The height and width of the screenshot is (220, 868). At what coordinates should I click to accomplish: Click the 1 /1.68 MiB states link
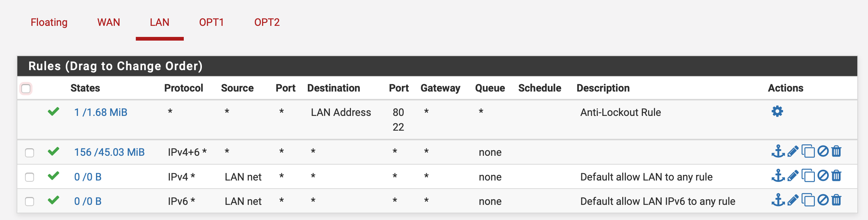point(101,112)
